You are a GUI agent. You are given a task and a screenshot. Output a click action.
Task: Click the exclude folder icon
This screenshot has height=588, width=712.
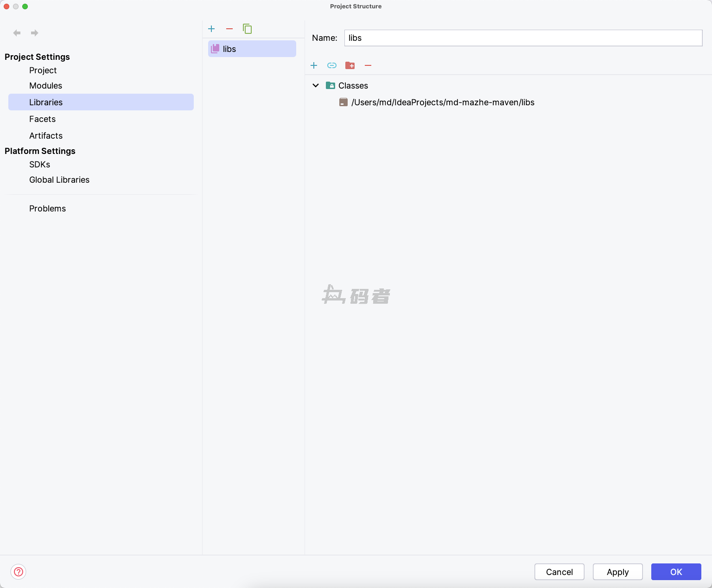pyautogui.click(x=350, y=65)
